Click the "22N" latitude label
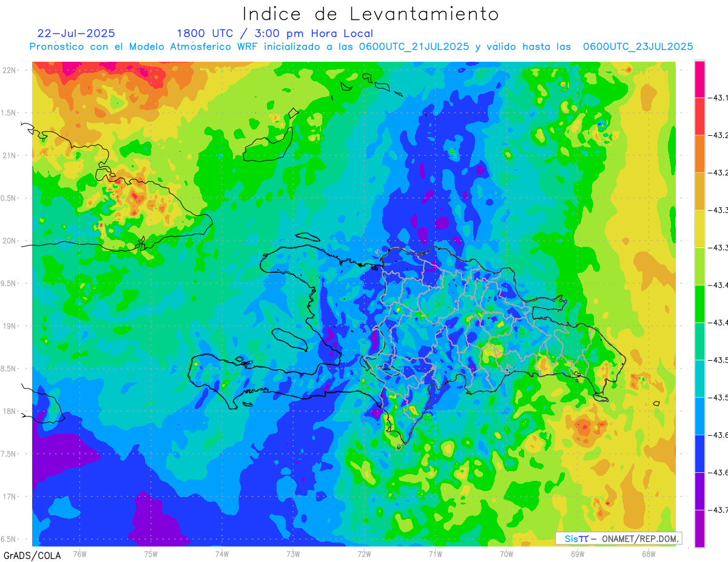Image resolution: width=728 pixels, height=562 pixels. point(9,70)
